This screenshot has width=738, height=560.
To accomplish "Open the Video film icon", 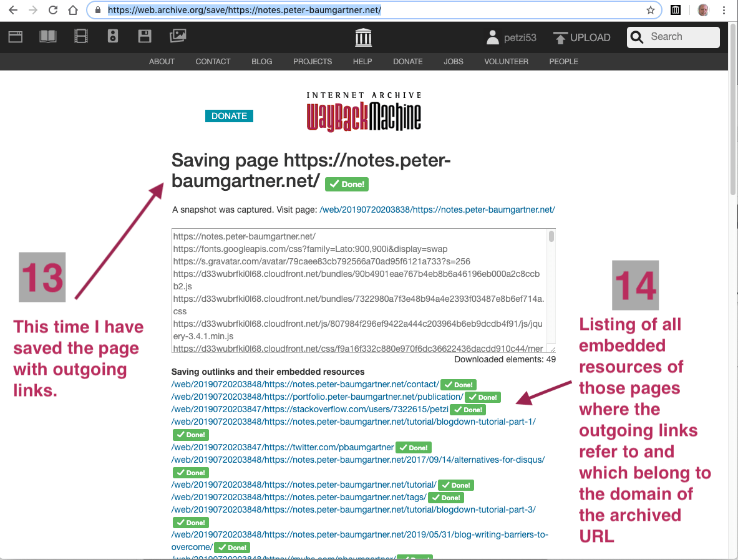I will click(x=81, y=37).
